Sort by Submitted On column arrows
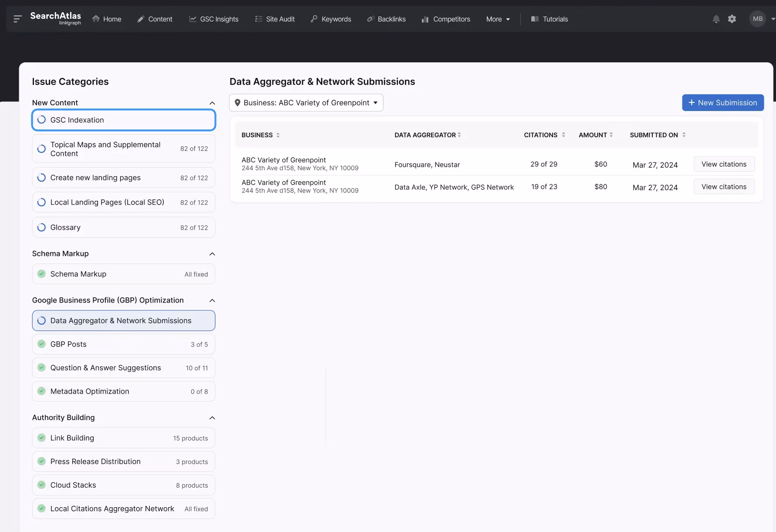Screen dimensions: 776x532 pyautogui.click(x=684, y=135)
